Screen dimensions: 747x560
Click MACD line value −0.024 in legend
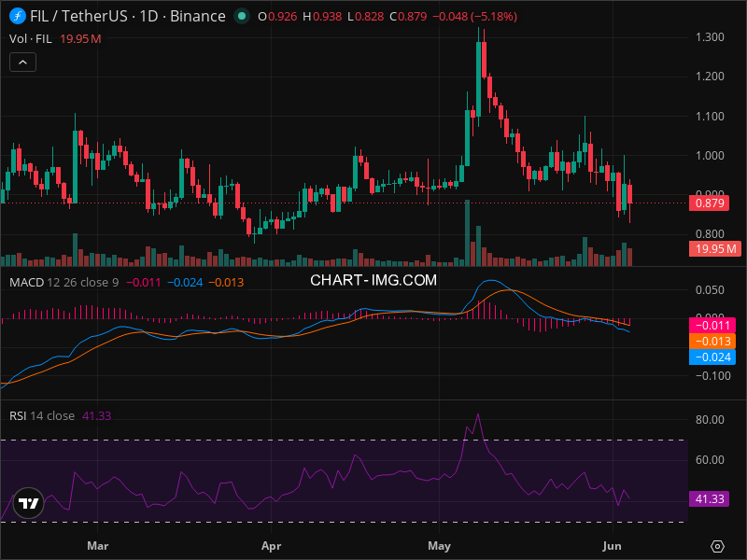click(185, 283)
